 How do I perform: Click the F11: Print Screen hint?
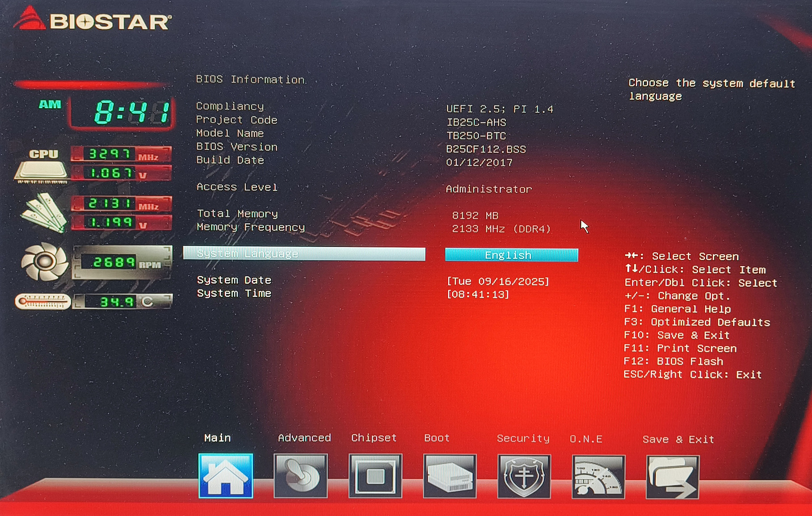coord(680,348)
